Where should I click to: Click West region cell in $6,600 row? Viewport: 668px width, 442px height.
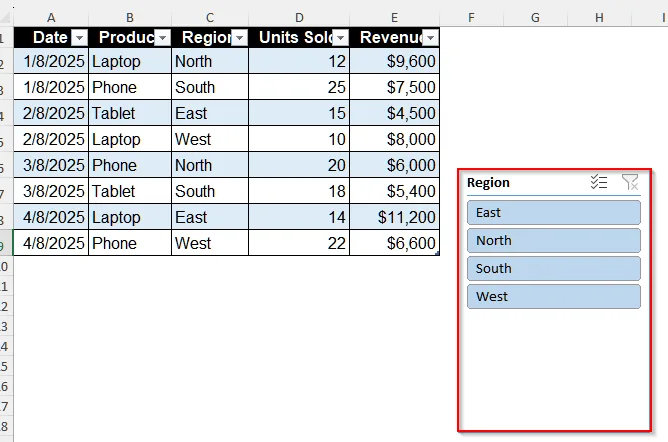[210, 243]
